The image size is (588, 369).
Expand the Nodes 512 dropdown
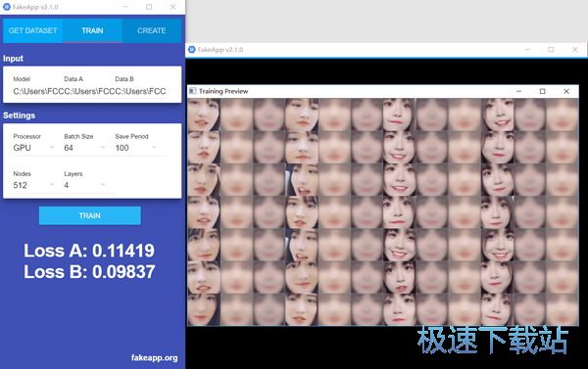pyautogui.click(x=33, y=185)
